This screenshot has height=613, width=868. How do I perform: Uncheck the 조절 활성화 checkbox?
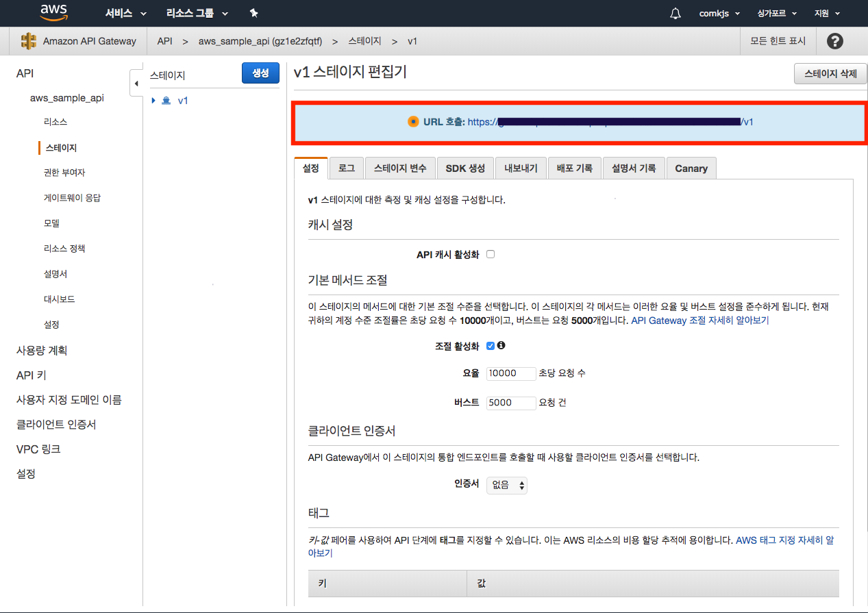click(491, 346)
